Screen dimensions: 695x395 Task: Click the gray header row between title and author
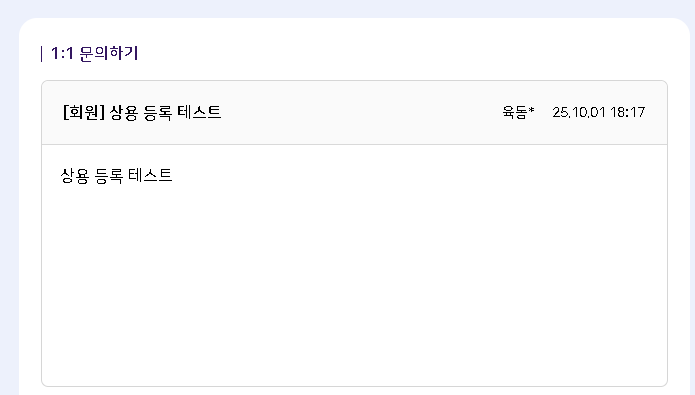(361, 112)
